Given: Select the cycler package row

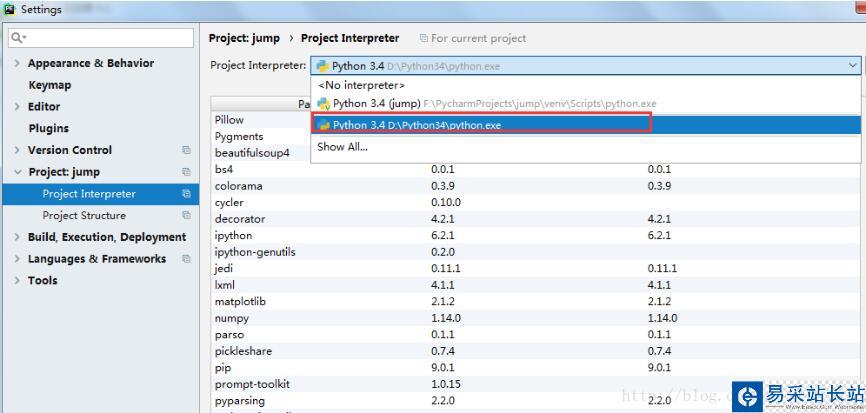Looking at the screenshot, I should pyautogui.click(x=536, y=203).
